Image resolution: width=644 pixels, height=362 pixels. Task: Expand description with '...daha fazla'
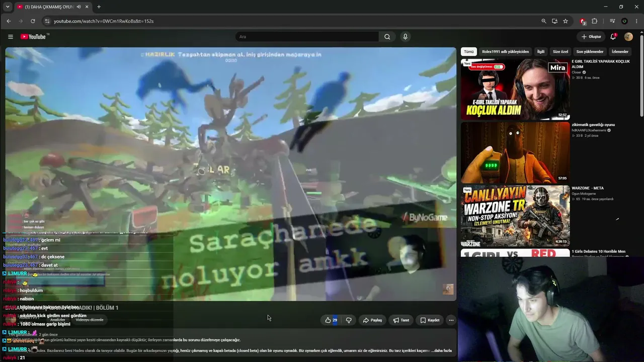click(x=441, y=350)
